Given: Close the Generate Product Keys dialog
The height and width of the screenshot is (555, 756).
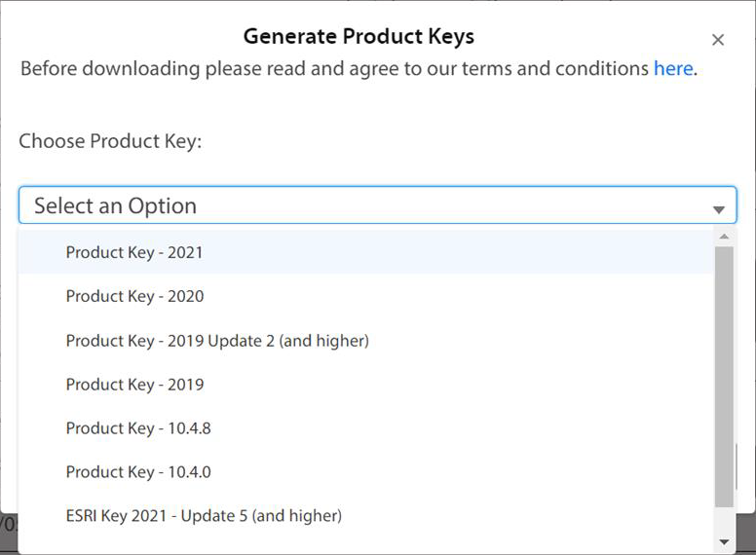Looking at the screenshot, I should (718, 40).
